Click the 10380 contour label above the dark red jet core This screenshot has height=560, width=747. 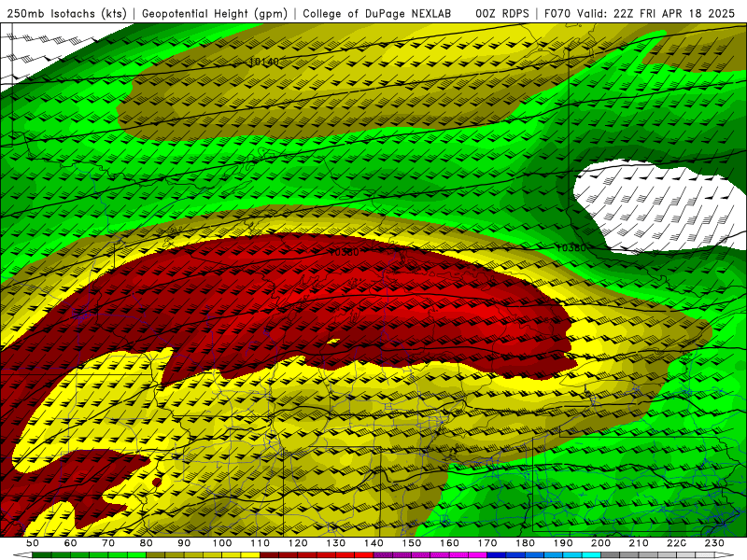(x=344, y=252)
